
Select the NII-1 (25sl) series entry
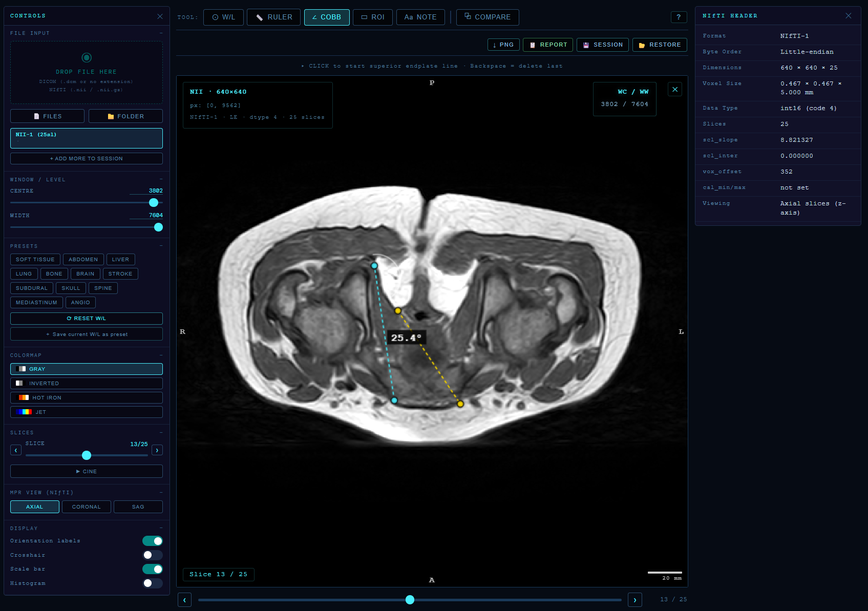[87, 138]
